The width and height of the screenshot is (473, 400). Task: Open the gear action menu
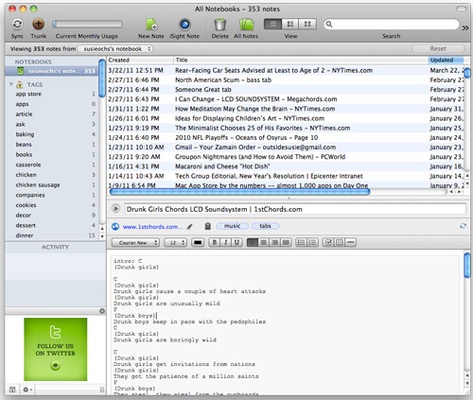click(x=27, y=389)
